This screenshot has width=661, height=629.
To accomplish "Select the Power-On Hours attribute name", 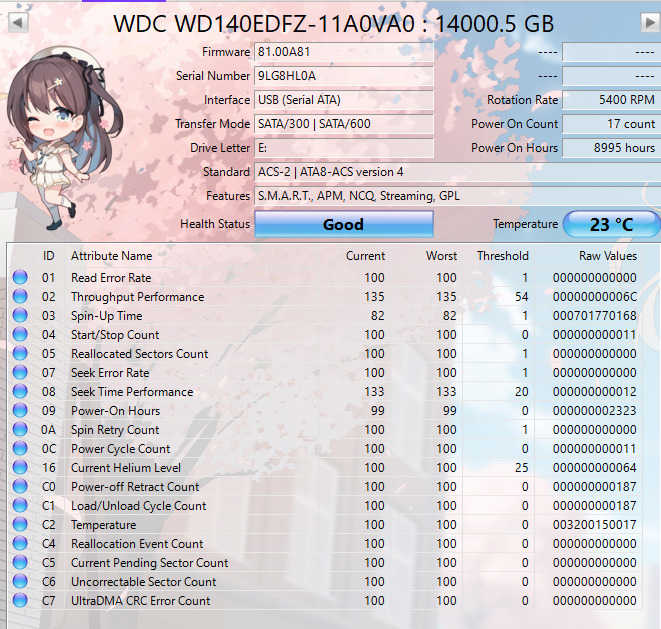I will pos(116,411).
